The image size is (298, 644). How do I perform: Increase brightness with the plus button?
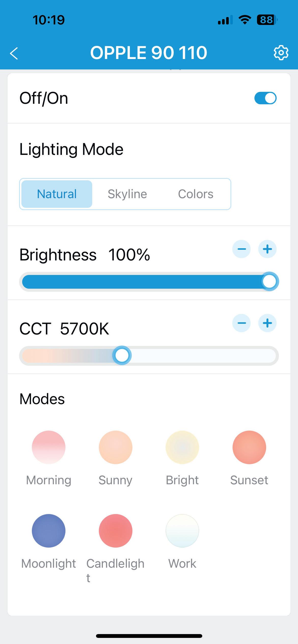[x=267, y=249]
